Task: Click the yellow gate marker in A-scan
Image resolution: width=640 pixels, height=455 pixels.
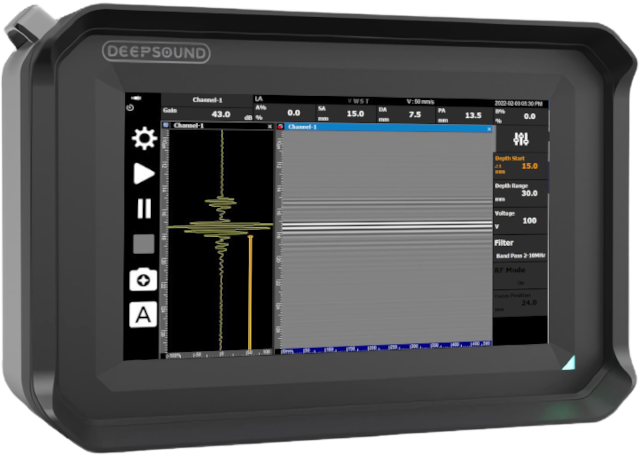Action: click(250, 292)
